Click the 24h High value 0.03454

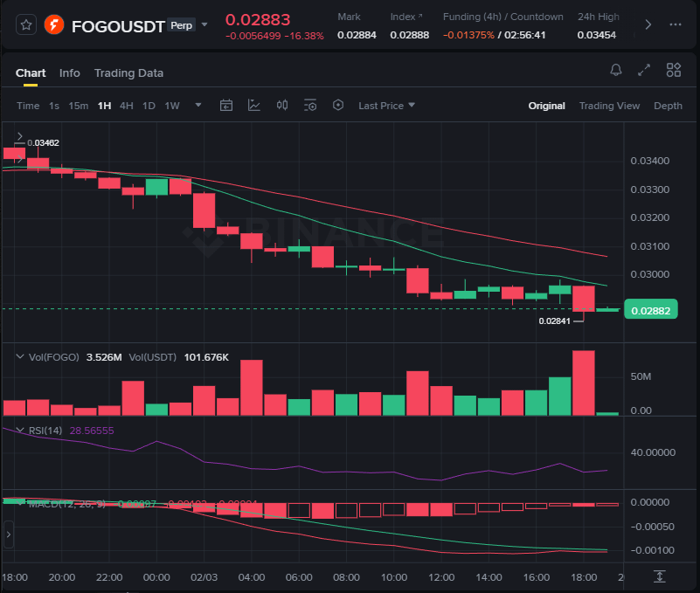pyautogui.click(x=596, y=35)
